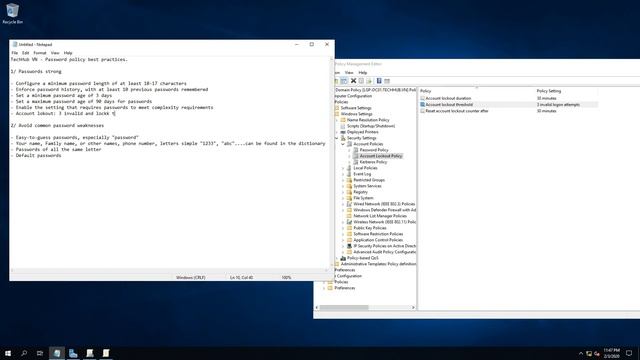Open Task View from the taskbar
Viewport: 640px width, 360px height.
(x=40, y=353)
